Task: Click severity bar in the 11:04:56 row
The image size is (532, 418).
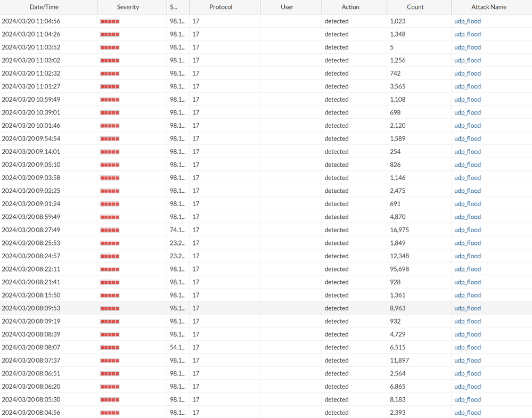Action: [110, 21]
